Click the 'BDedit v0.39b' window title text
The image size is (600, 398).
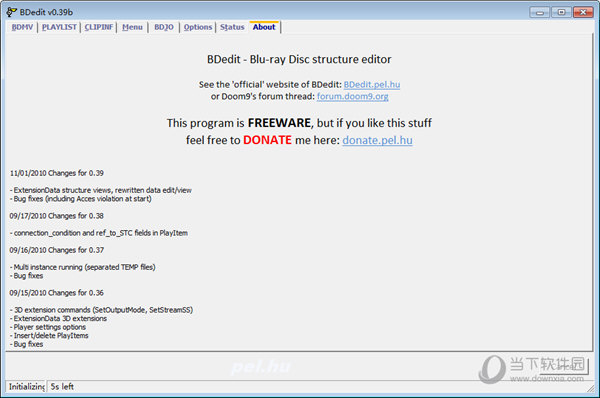pos(46,12)
